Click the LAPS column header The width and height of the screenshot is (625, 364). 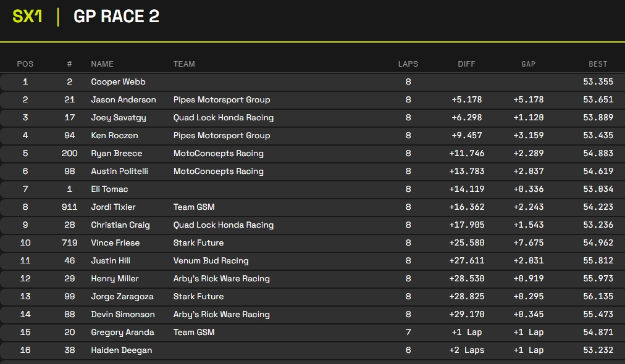point(408,64)
